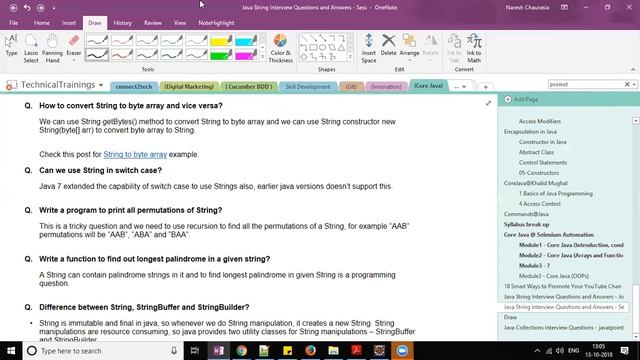Show hidden system tray icons

click(537, 351)
